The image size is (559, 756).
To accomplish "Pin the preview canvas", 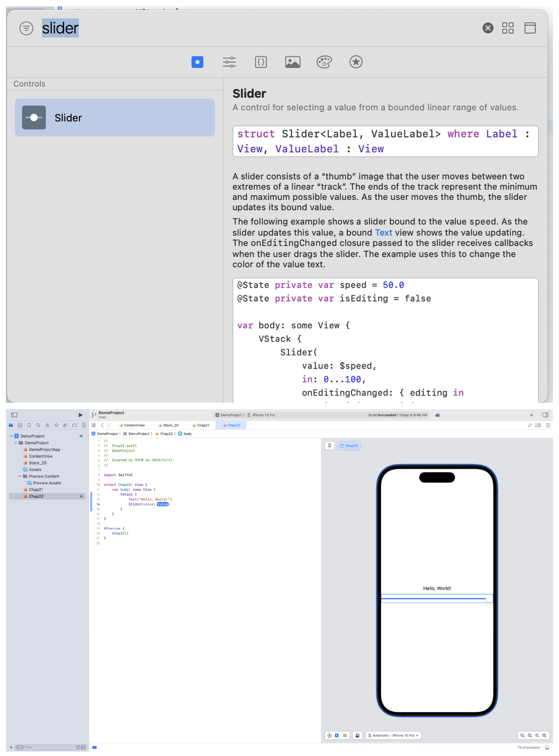I will pyautogui.click(x=329, y=446).
